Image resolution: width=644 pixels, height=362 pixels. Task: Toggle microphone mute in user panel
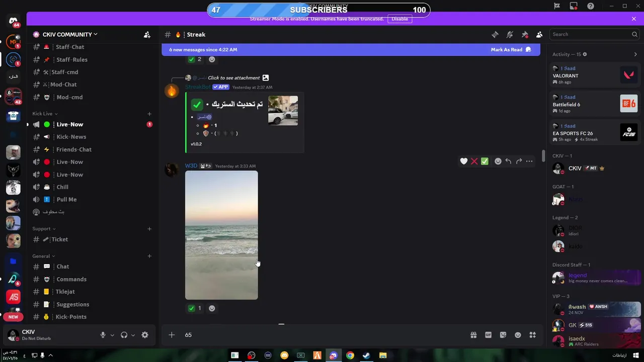[103, 335]
